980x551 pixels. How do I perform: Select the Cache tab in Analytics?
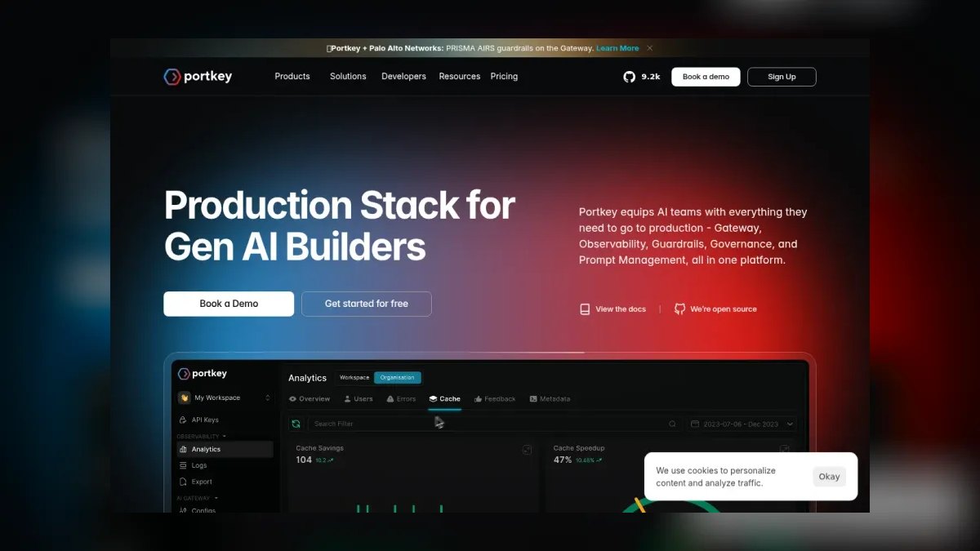[445, 399]
